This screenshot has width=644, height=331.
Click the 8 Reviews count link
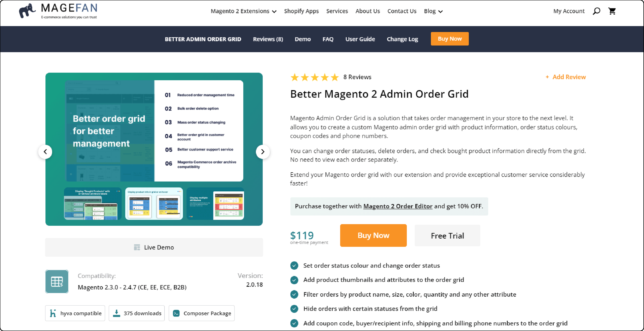pos(357,77)
